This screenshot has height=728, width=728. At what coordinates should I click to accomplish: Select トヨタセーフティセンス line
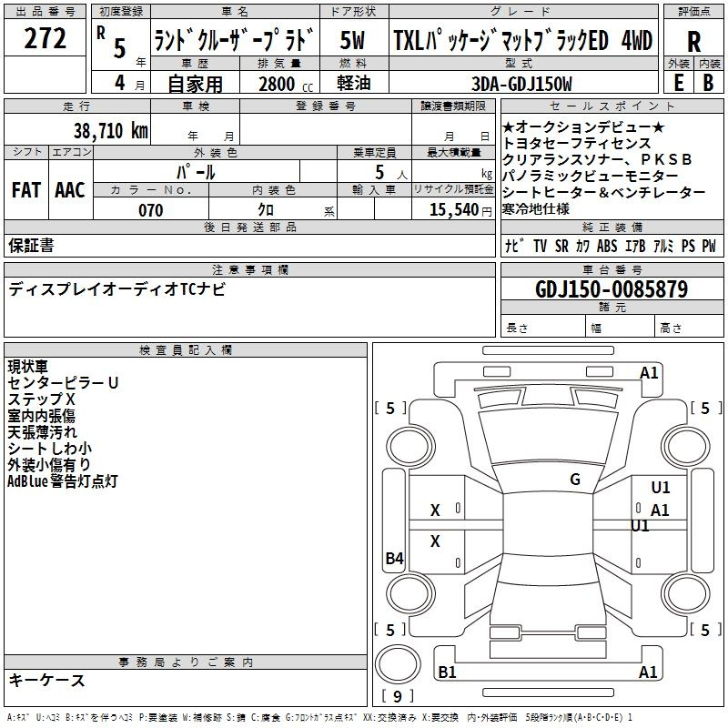tap(577, 143)
